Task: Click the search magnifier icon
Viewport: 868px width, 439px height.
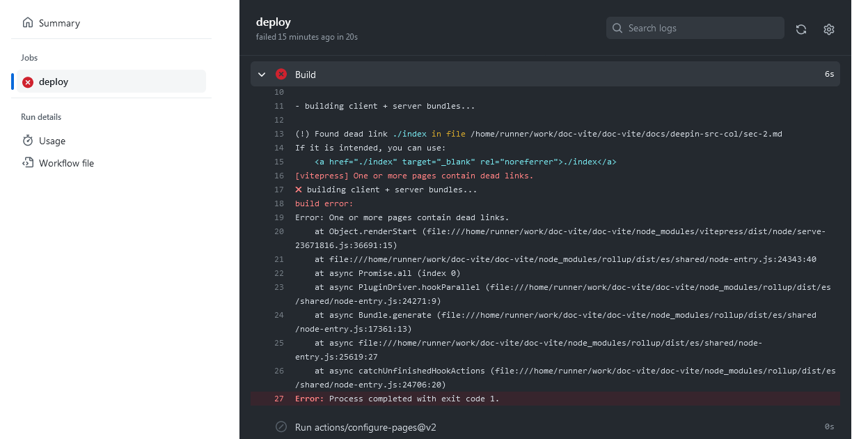Action: tap(617, 29)
